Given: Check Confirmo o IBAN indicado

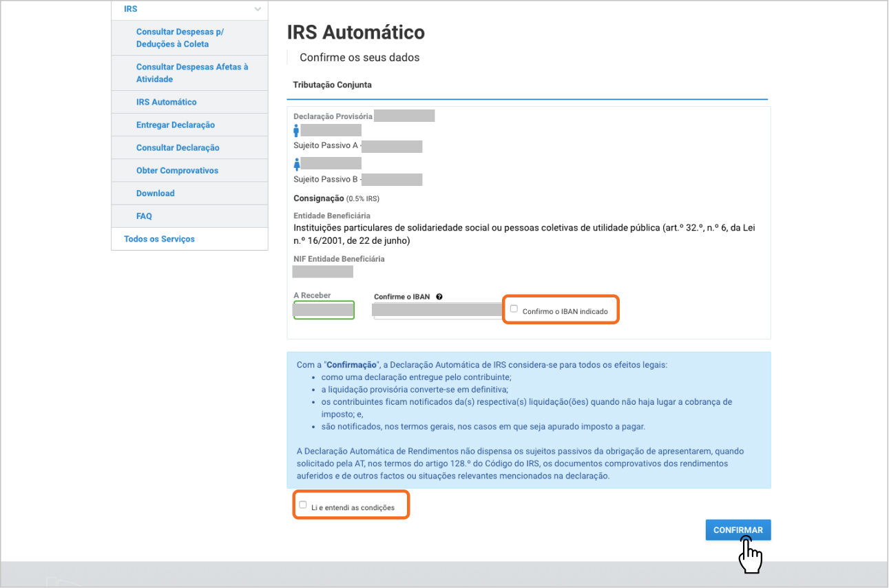Looking at the screenshot, I should tap(514, 309).
